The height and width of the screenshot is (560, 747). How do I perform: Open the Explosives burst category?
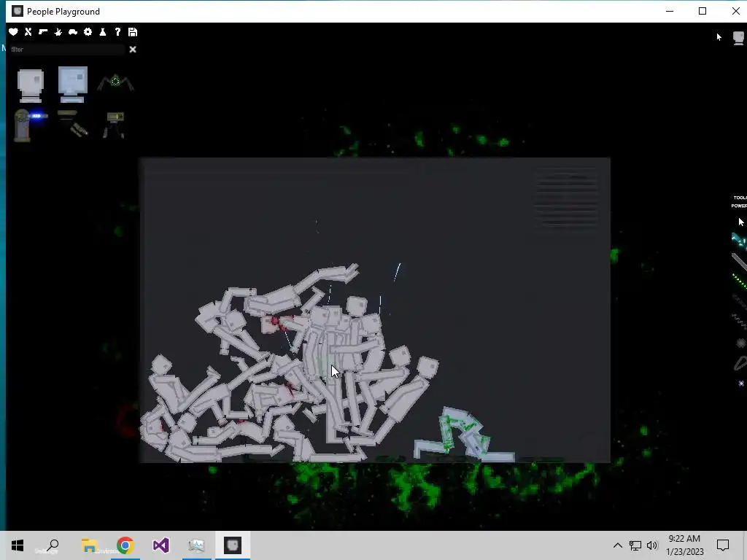tap(58, 32)
